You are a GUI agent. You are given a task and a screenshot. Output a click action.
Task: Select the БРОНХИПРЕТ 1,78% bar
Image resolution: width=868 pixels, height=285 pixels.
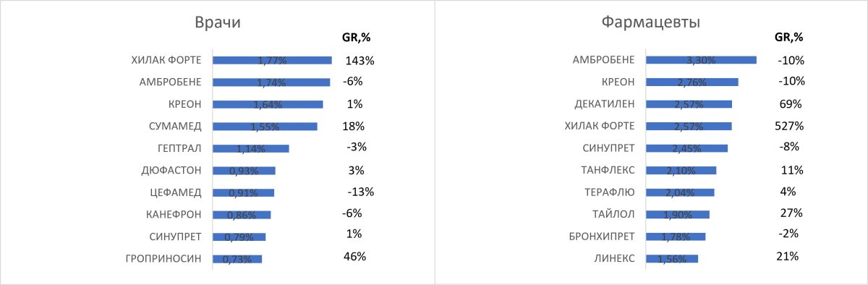676,236
